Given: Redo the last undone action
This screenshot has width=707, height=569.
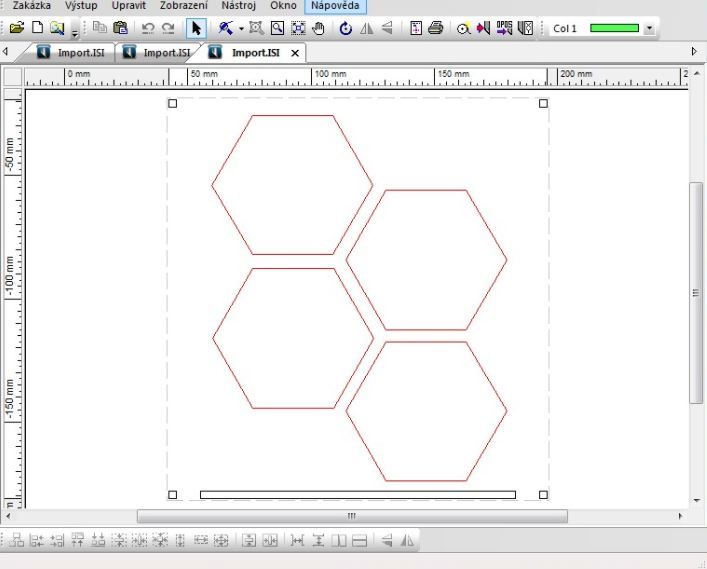Looking at the screenshot, I should pos(168,28).
